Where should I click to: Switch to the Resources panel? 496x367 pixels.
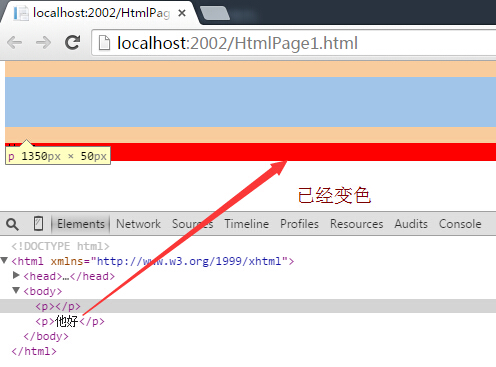click(x=356, y=224)
